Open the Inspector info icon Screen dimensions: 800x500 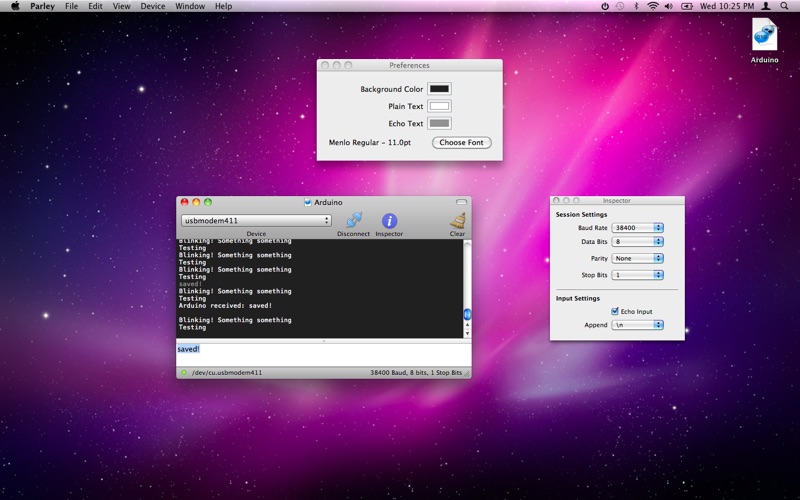389,220
